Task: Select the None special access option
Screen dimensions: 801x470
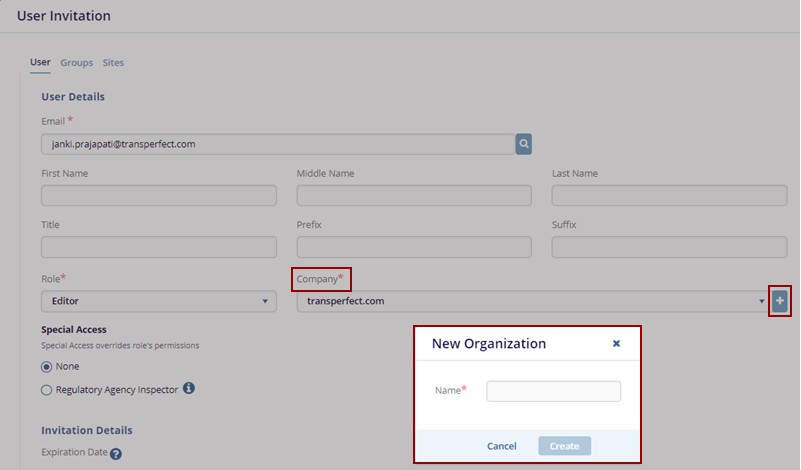Action: coord(47,366)
